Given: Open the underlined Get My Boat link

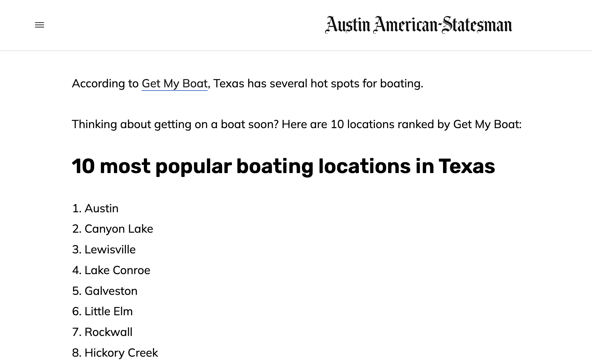Looking at the screenshot, I should [174, 84].
